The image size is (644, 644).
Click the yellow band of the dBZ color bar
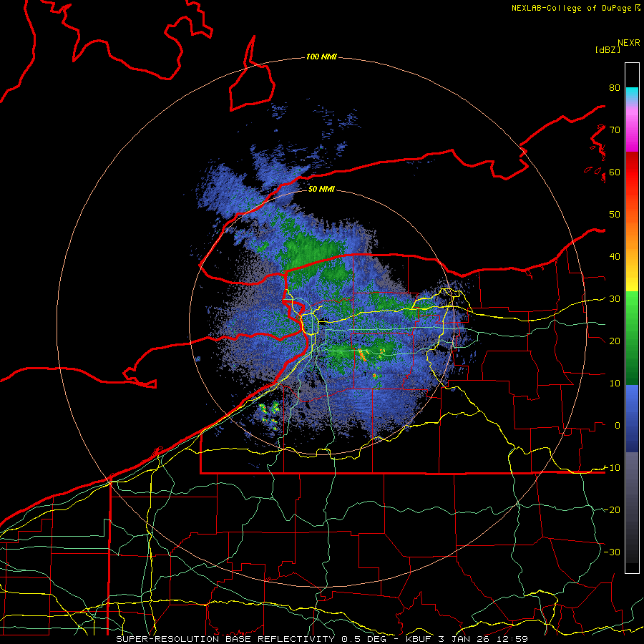click(x=632, y=283)
